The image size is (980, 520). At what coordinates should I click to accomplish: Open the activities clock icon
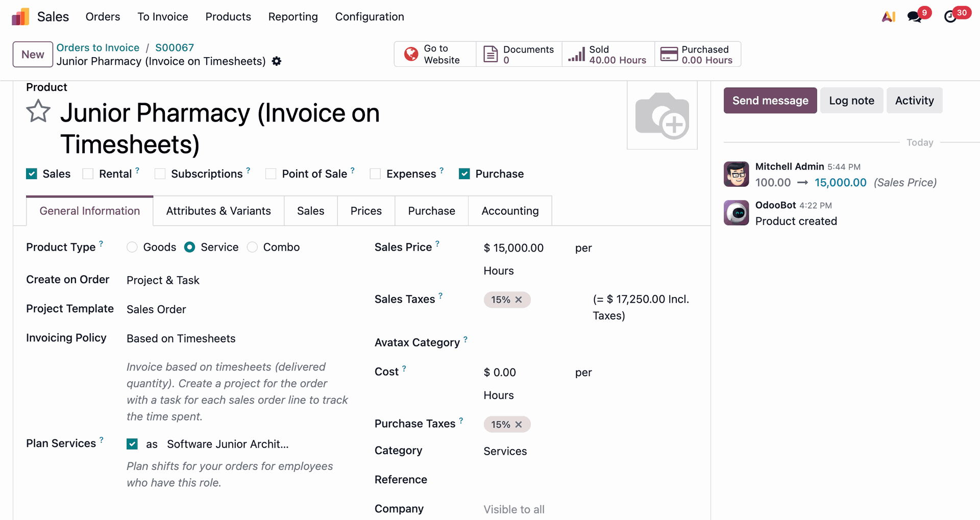(x=950, y=17)
